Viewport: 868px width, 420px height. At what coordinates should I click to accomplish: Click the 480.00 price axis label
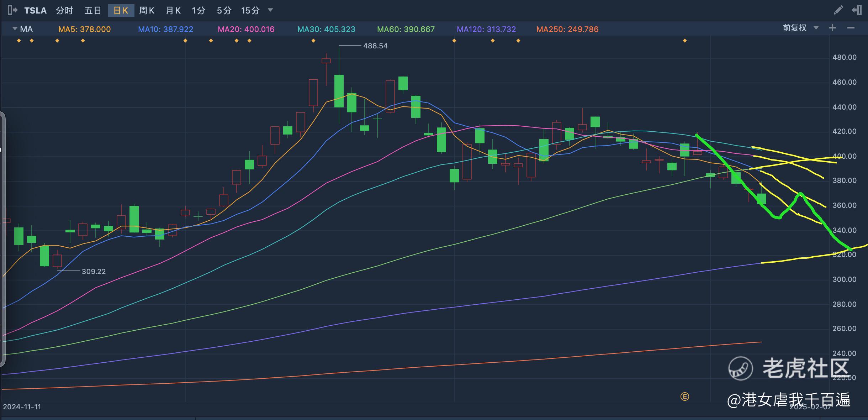(845, 57)
